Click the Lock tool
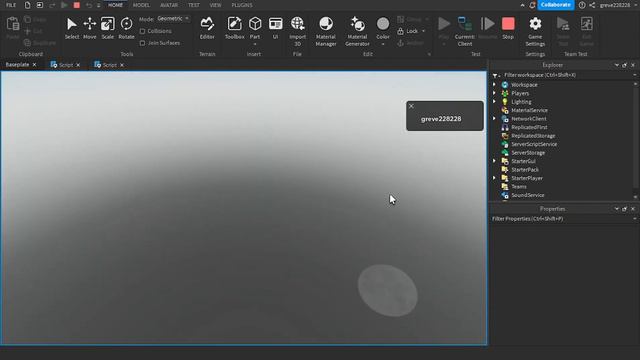Image resolution: width=640 pixels, height=360 pixels. tap(408, 31)
